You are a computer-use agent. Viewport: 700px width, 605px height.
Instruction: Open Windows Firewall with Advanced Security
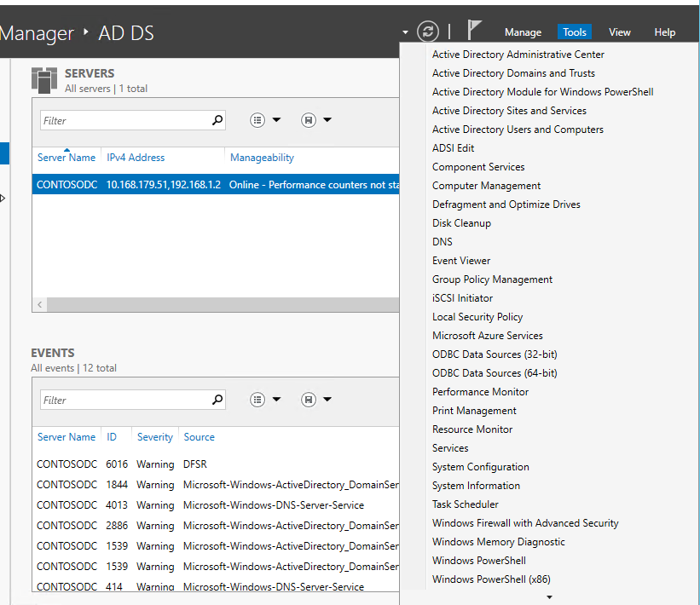coord(525,523)
